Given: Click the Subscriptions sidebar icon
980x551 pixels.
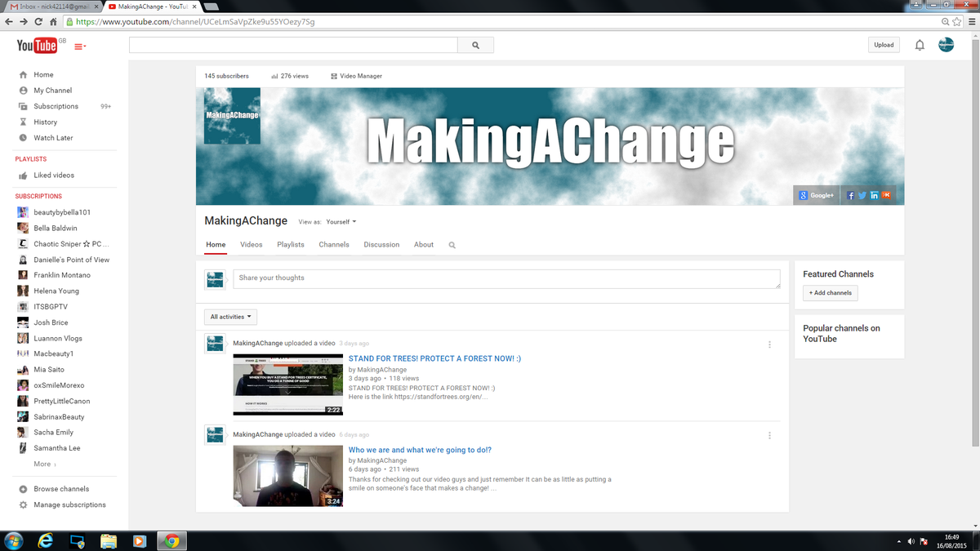Looking at the screenshot, I should (x=23, y=106).
